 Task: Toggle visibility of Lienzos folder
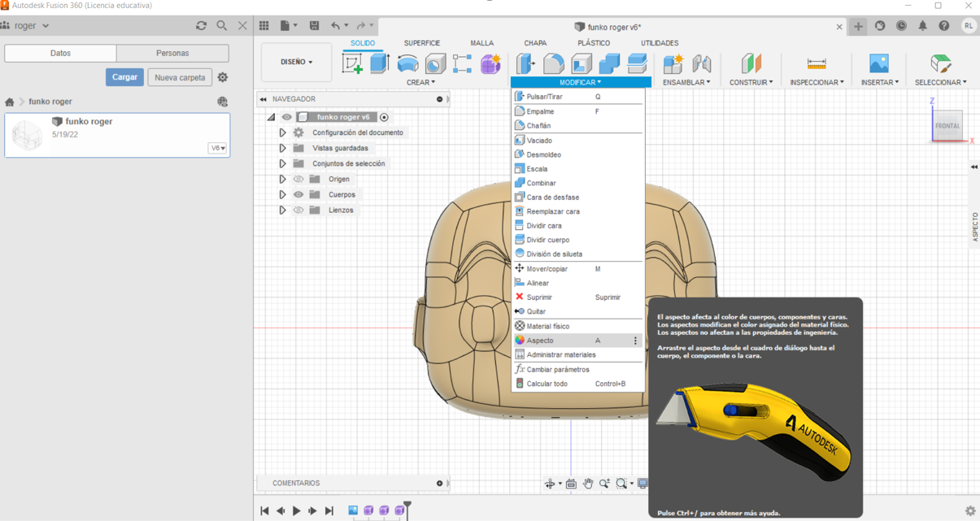tap(298, 211)
